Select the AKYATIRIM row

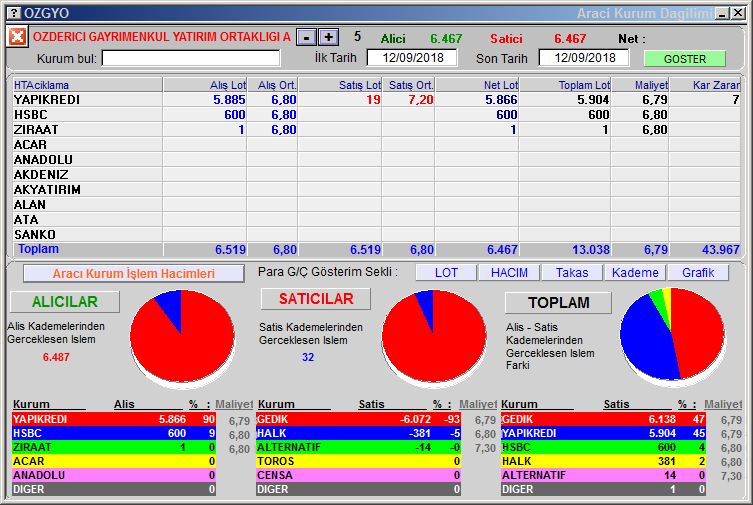pyautogui.click(x=376, y=190)
